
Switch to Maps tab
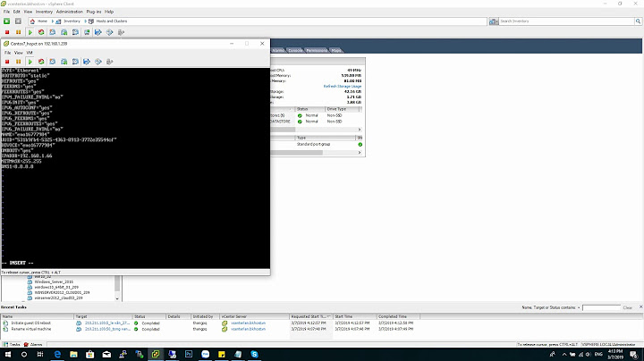click(x=336, y=50)
